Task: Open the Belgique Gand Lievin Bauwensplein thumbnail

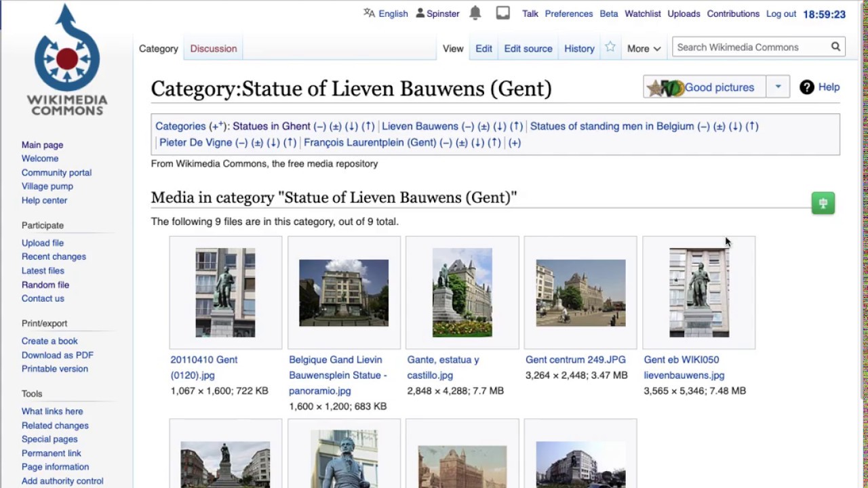Action: (344, 293)
